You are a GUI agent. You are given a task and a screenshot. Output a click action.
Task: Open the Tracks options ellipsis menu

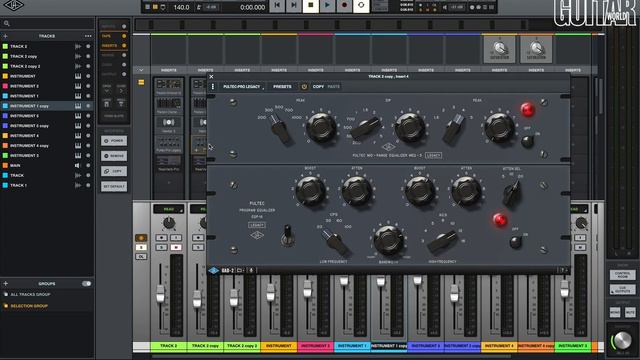[x=88, y=36]
